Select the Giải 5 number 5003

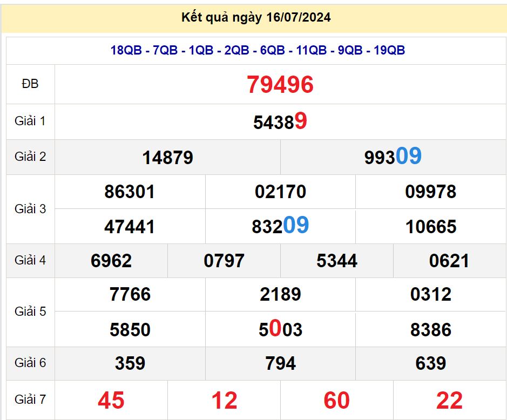280,329
